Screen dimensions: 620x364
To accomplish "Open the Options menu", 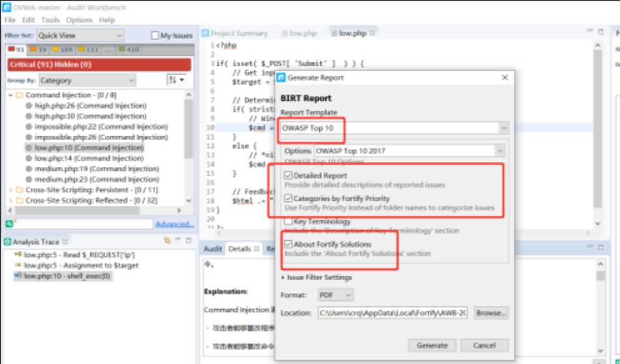I will (x=79, y=20).
